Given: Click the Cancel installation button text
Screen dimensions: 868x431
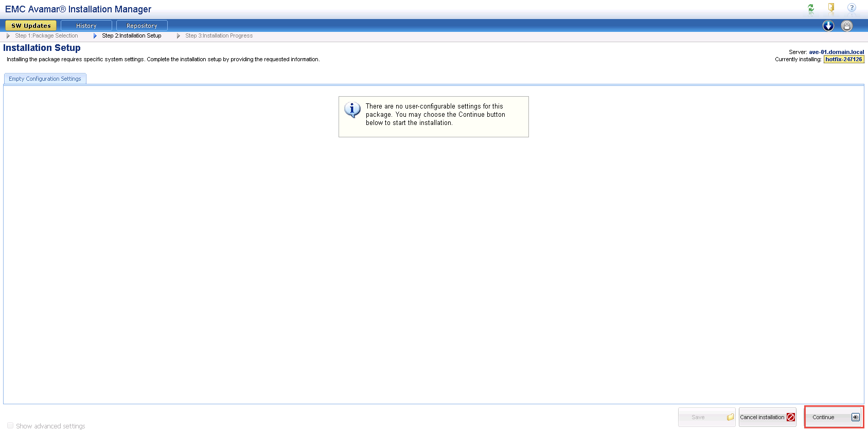Looking at the screenshot, I should point(762,417).
